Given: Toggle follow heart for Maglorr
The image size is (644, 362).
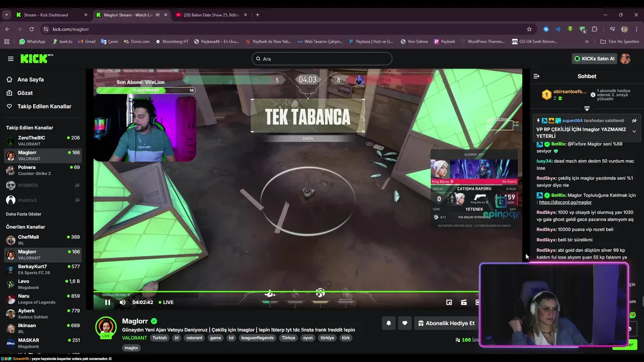Looking at the screenshot, I should tap(405, 323).
